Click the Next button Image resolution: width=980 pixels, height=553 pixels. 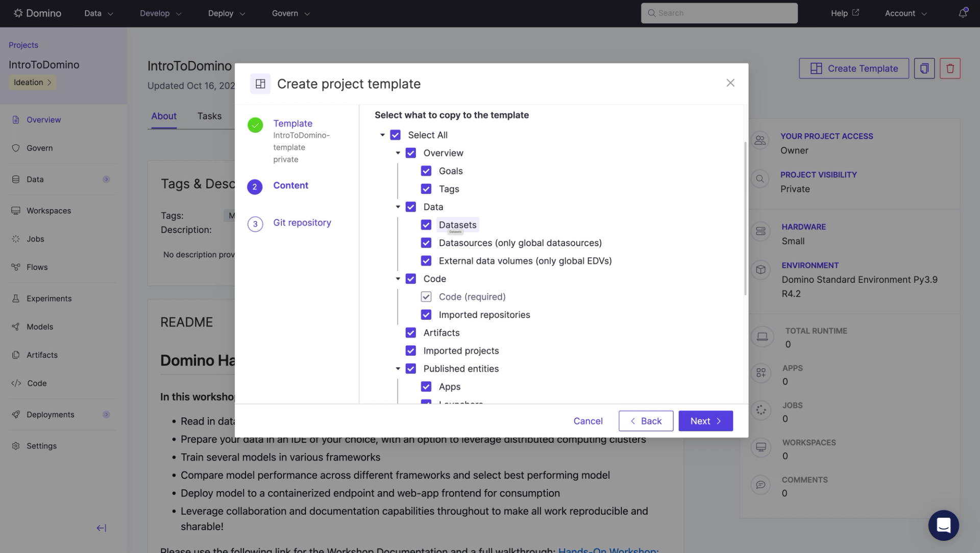pyautogui.click(x=705, y=421)
